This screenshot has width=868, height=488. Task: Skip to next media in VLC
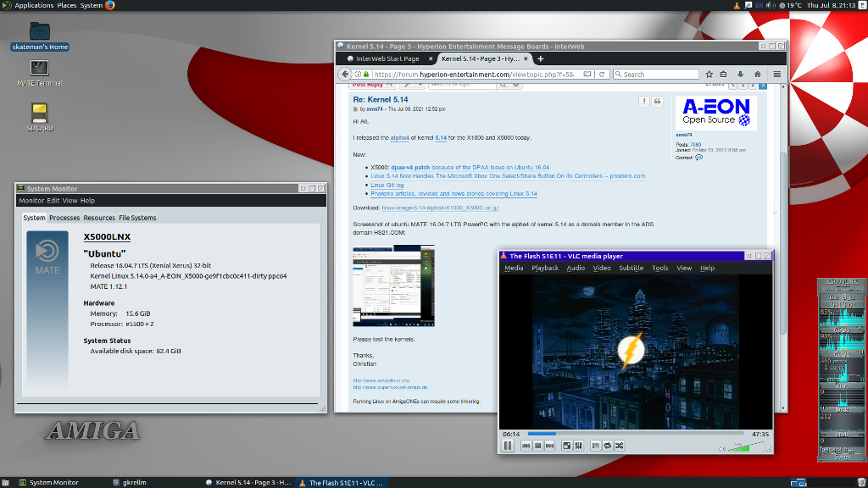[549, 446]
